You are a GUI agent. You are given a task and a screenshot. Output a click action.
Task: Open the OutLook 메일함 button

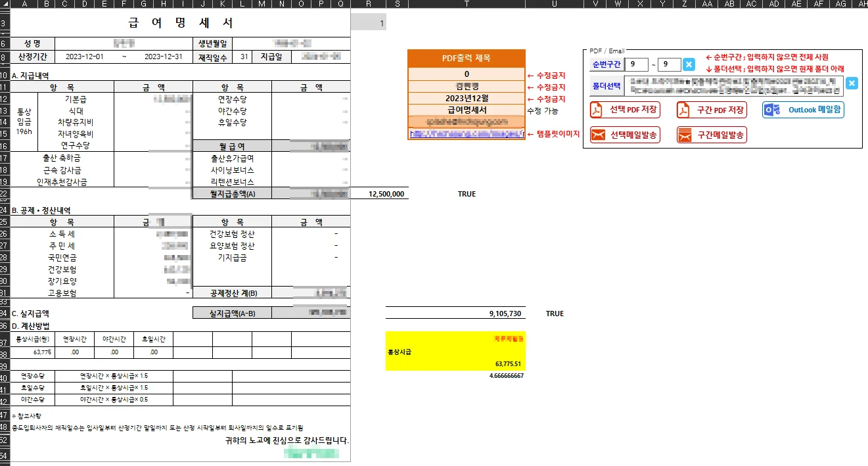click(803, 110)
